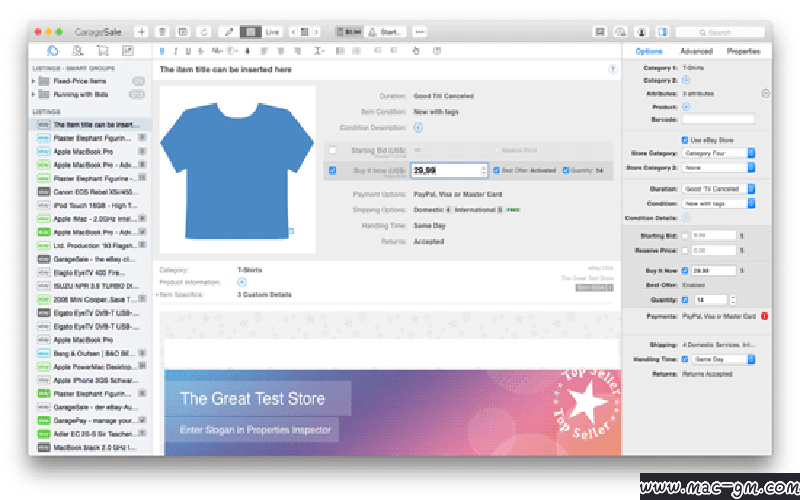The width and height of the screenshot is (800, 500).
Task: Enable the Reserve Price checkbox in the inspector
Action: [x=685, y=251]
